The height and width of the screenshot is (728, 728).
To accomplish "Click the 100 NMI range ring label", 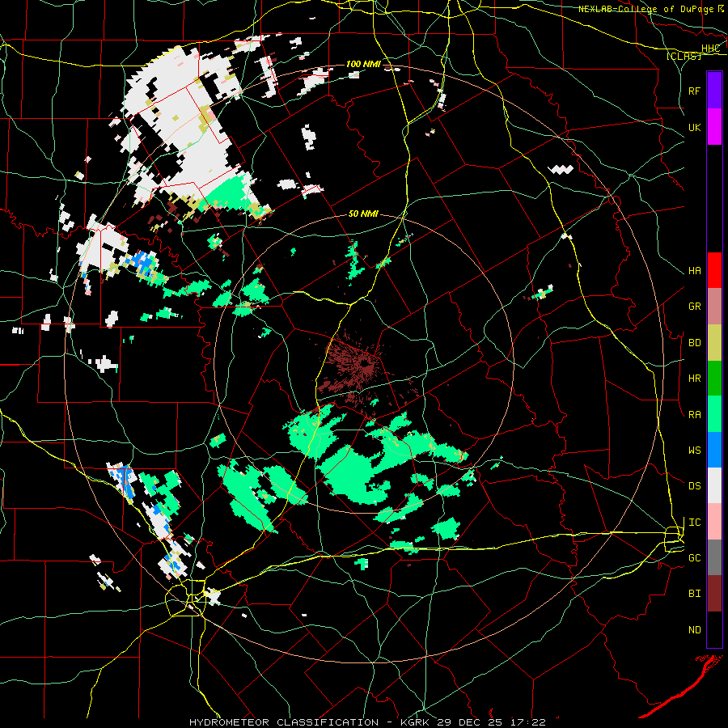I will tap(363, 64).
